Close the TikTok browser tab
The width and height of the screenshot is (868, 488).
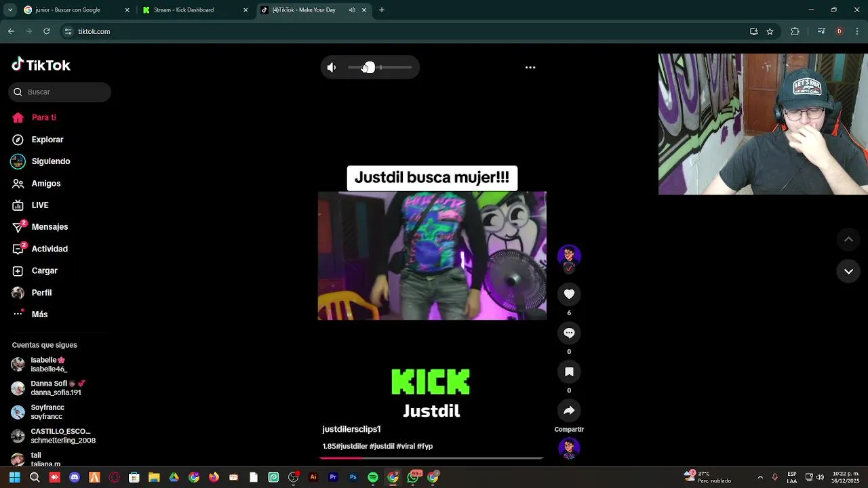click(x=363, y=10)
